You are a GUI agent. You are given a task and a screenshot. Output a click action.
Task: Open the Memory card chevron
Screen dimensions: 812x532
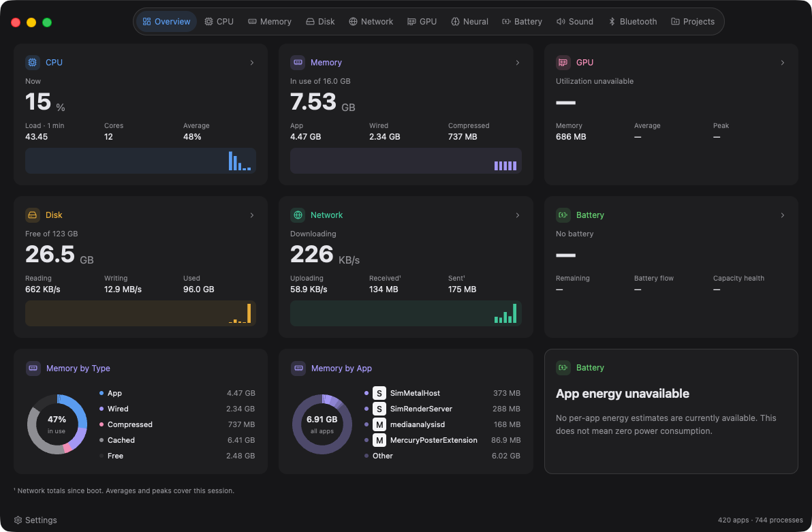tap(517, 63)
